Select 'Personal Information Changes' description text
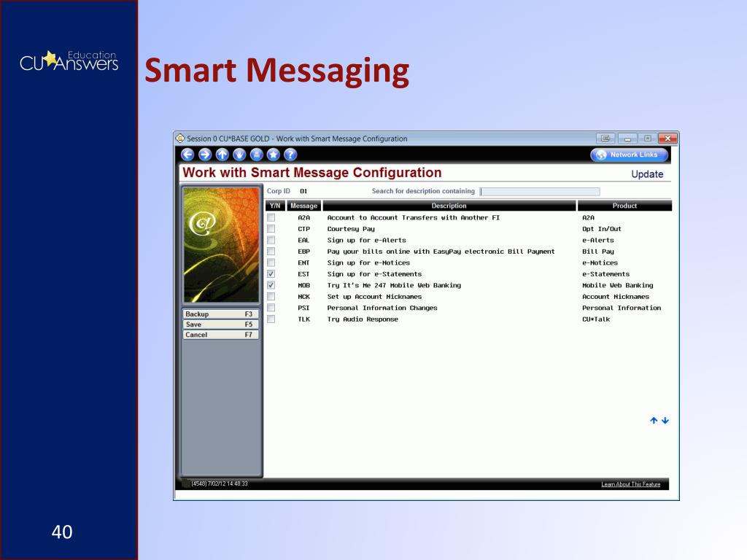747x560 pixels. tap(382, 308)
